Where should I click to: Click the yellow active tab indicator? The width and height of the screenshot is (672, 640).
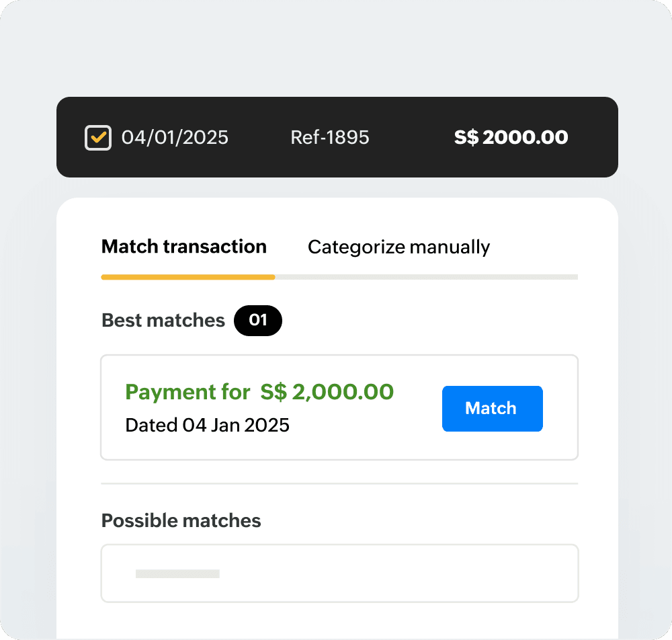point(188,277)
